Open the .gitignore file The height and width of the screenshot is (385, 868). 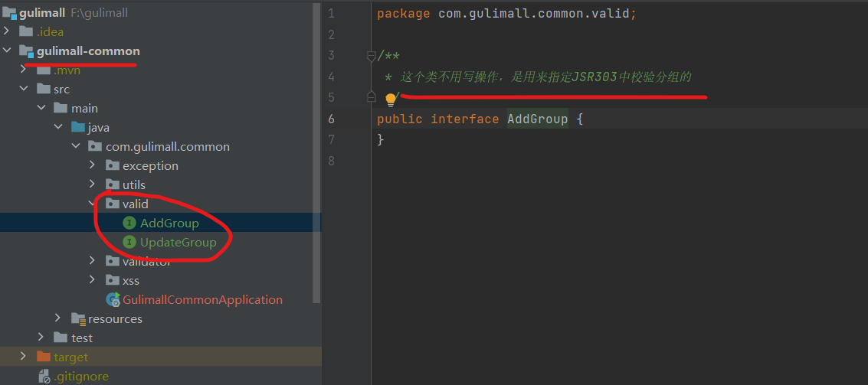point(81,377)
